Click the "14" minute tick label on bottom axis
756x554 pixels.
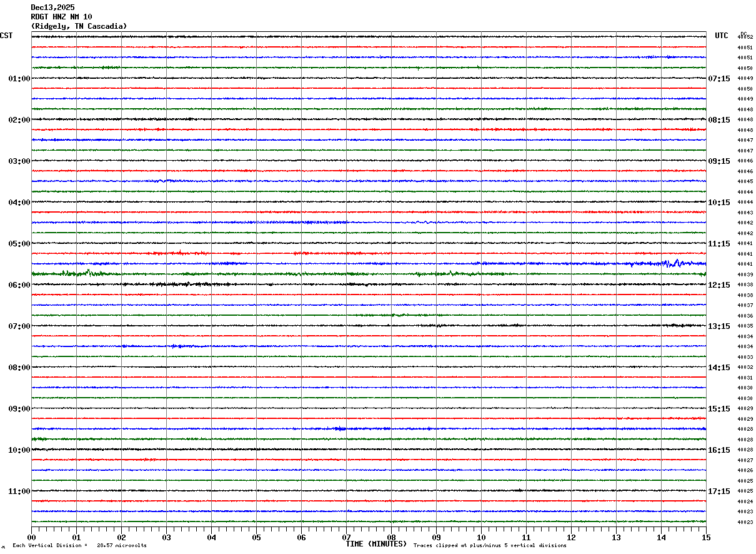(x=661, y=537)
